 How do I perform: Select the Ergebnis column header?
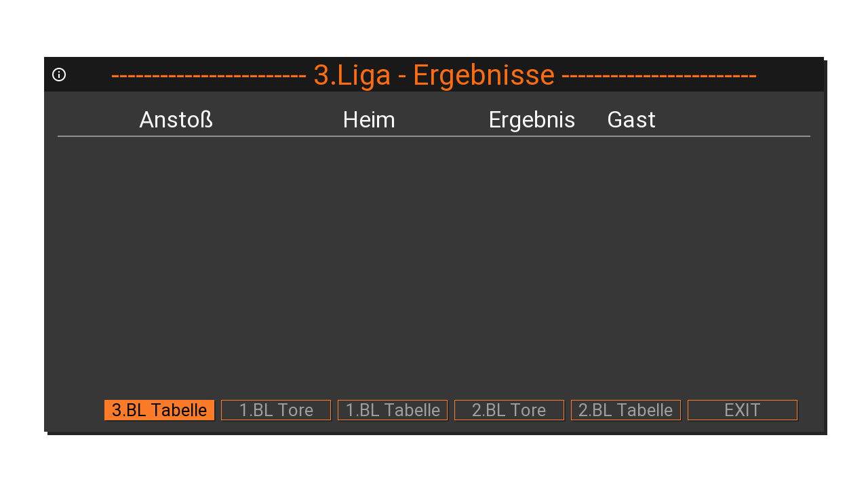point(532,120)
